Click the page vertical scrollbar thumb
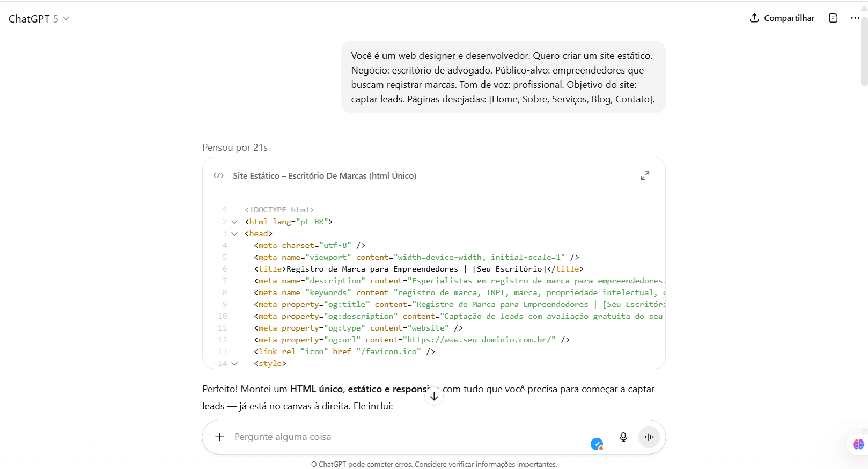This screenshot has width=868, height=469. (864, 51)
